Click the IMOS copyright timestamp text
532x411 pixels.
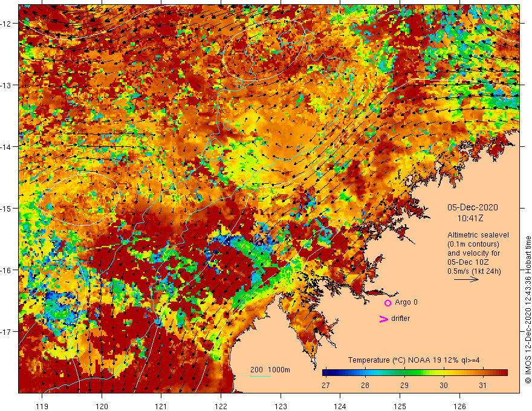click(x=528, y=310)
